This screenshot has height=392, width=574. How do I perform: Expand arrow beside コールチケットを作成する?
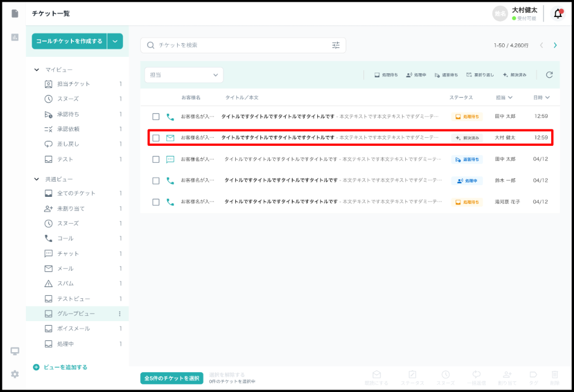[115, 41]
